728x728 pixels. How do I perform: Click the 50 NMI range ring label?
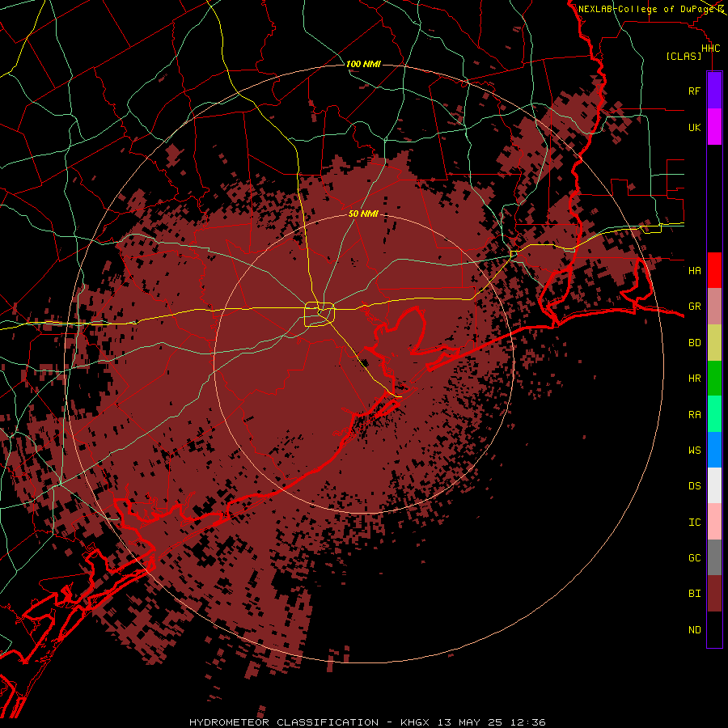[x=363, y=214]
